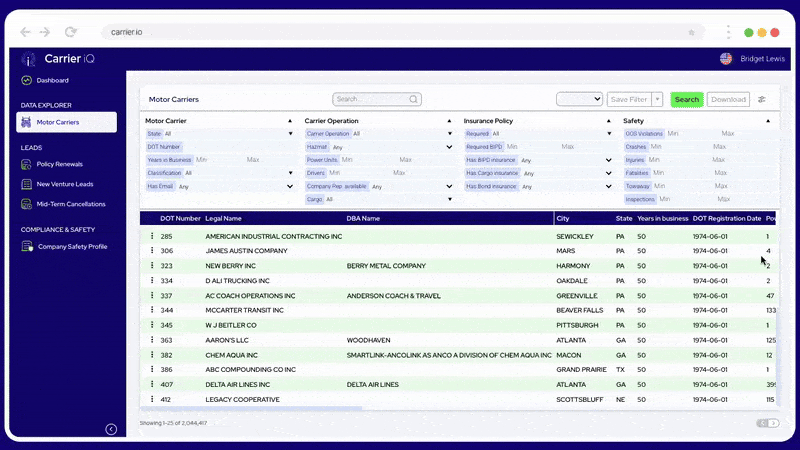This screenshot has height=450, width=800.
Task: Open Mid-Term Cancellations via its icon
Action: tap(27, 204)
